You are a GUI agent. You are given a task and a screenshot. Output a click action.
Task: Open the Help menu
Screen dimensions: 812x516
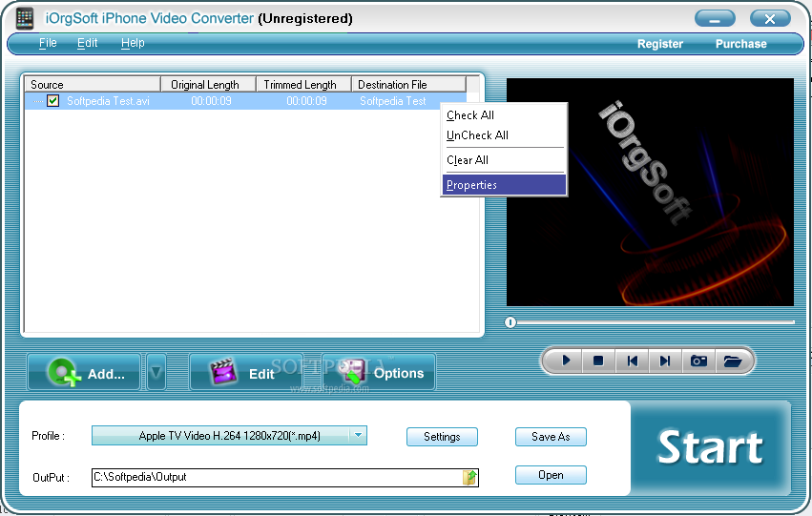pos(133,43)
